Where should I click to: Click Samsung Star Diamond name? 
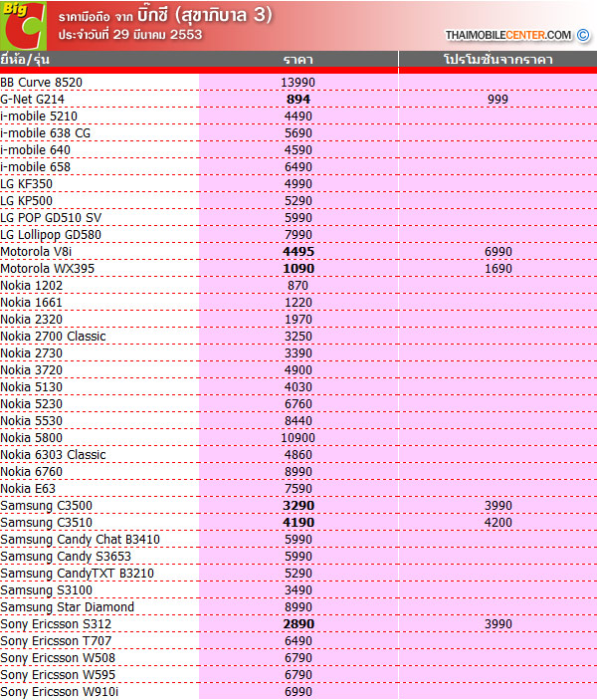pos(68,608)
